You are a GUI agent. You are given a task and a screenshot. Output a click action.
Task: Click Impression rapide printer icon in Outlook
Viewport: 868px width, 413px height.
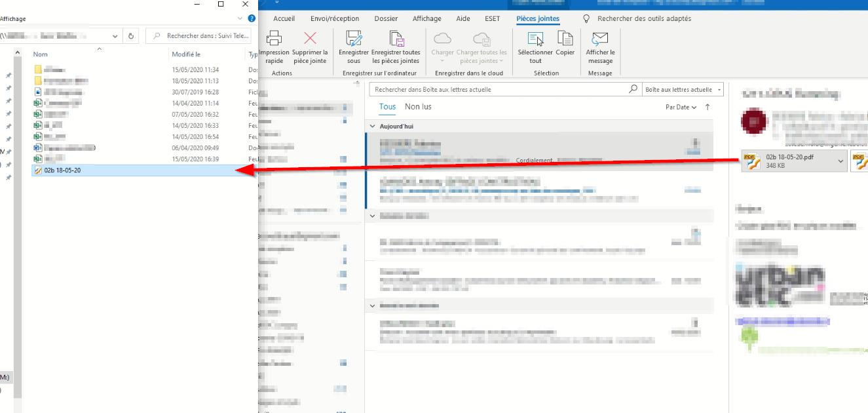pos(274,39)
